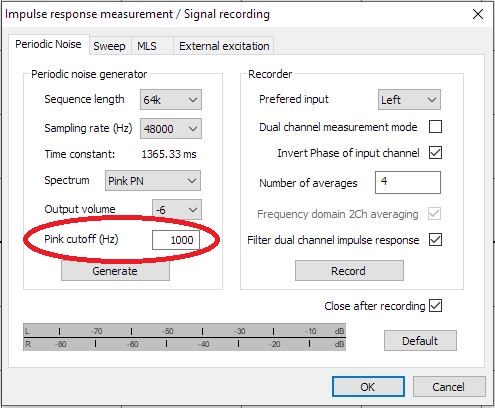Click the Sampling rate (Hz) label
The width and height of the screenshot is (495, 408).
(88, 128)
